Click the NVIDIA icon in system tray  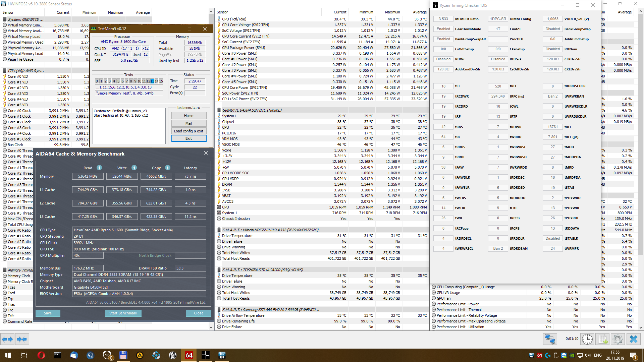(x=572, y=355)
